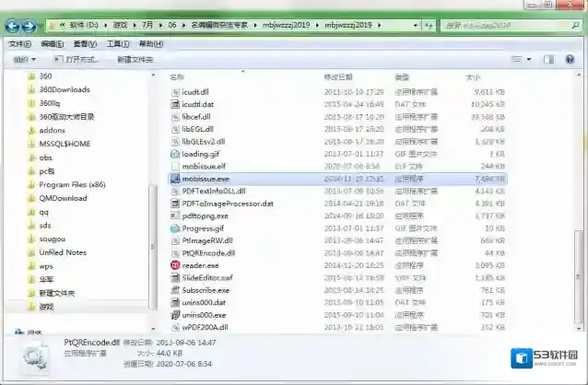Sort by the 大小 column header
Viewport: 588px width, 385px height.
tap(473, 77)
